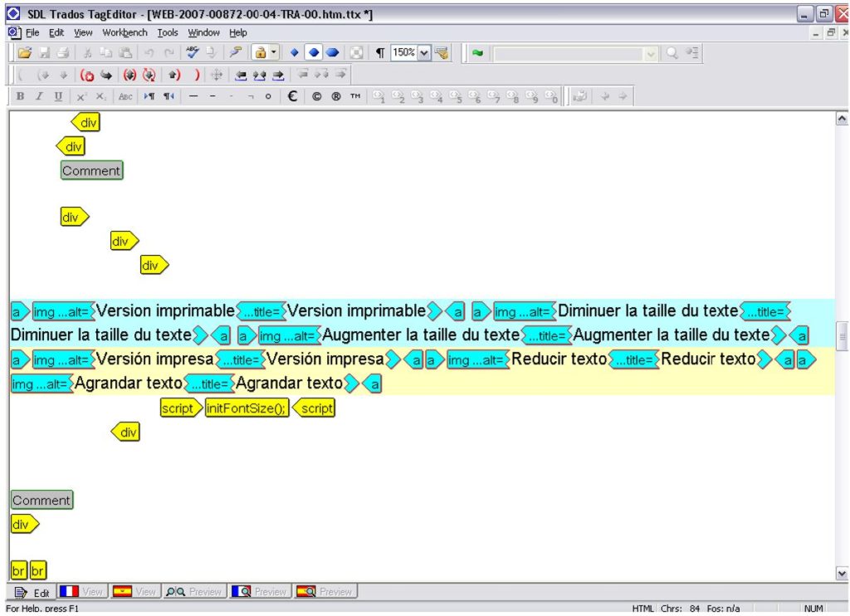Image resolution: width=850 pixels, height=616 pixels.
Task: Select the small blue diamond tag view
Action: [295, 52]
